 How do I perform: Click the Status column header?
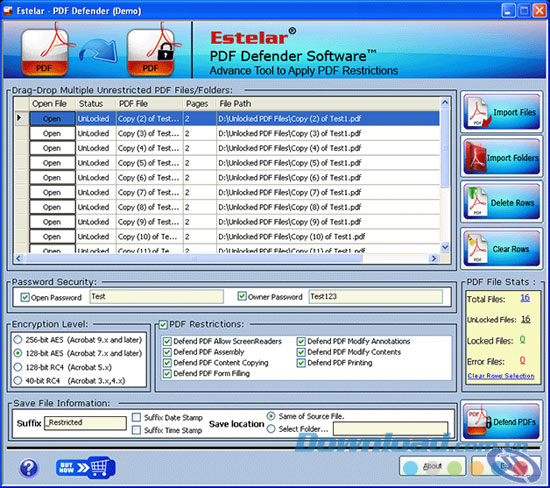click(96, 104)
